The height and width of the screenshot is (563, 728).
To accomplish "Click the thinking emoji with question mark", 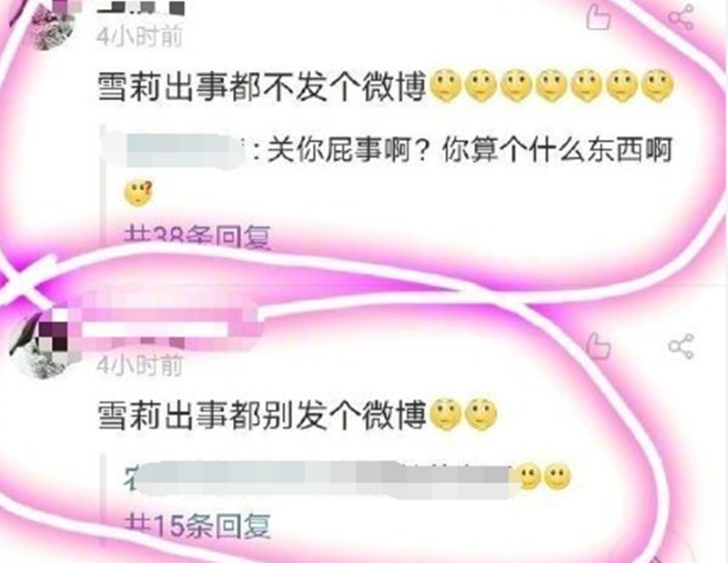I will (x=138, y=194).
